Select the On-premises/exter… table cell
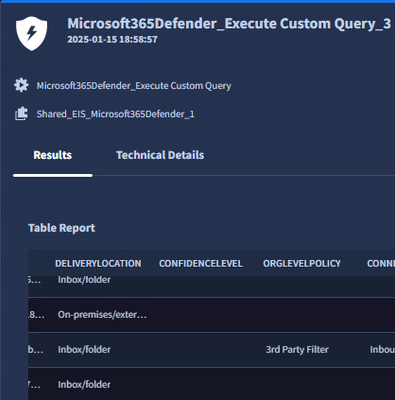This screenshot has width=395, height=400. point(102,315)
